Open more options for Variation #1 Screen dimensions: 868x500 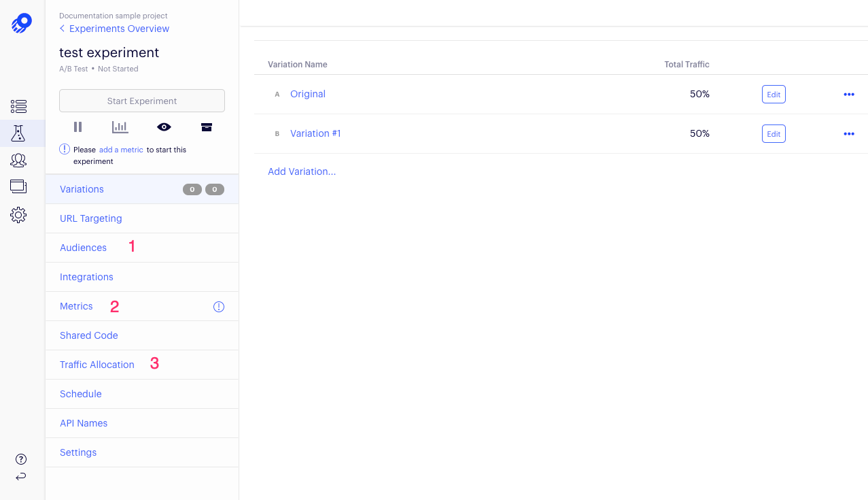(849, 134)
